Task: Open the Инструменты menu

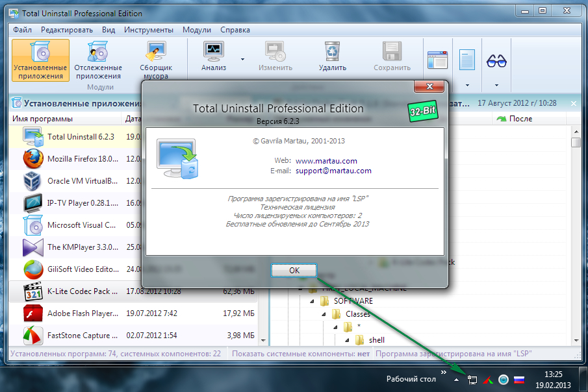Action: (x=149, y=30)
